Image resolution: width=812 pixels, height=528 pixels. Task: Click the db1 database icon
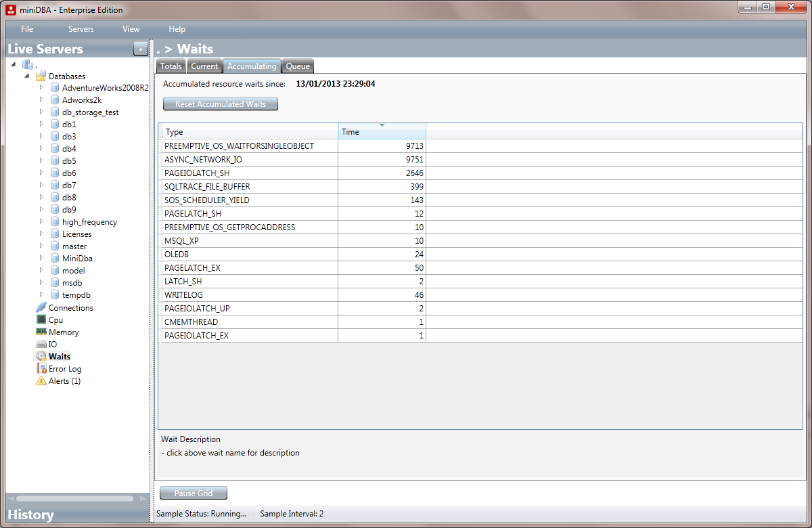pos(55,125)
